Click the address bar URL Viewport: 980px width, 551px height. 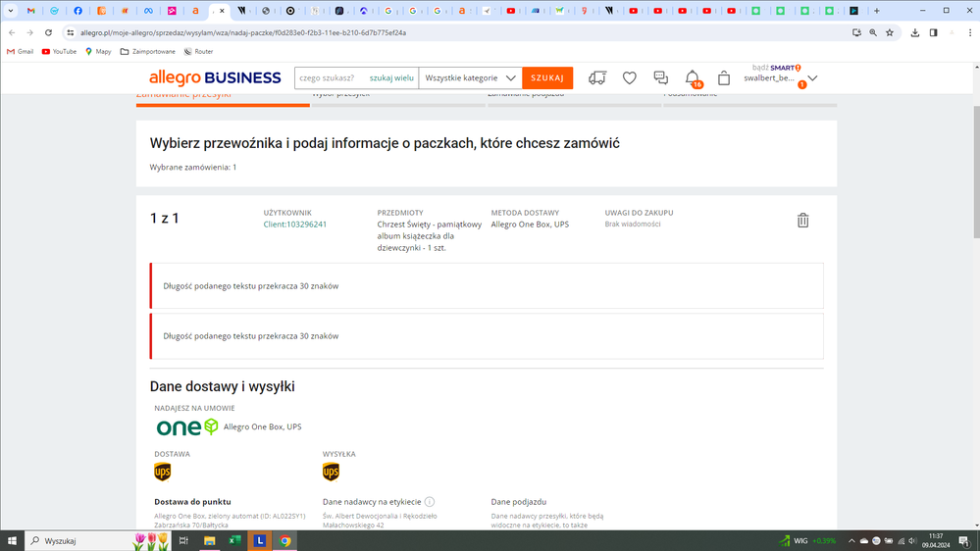pos(243,32)
